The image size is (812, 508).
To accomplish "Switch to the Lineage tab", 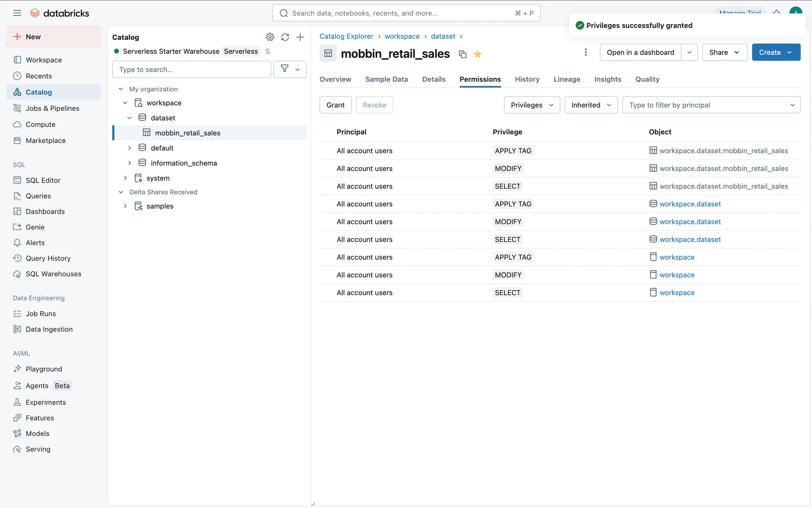I will click(567, 79).
